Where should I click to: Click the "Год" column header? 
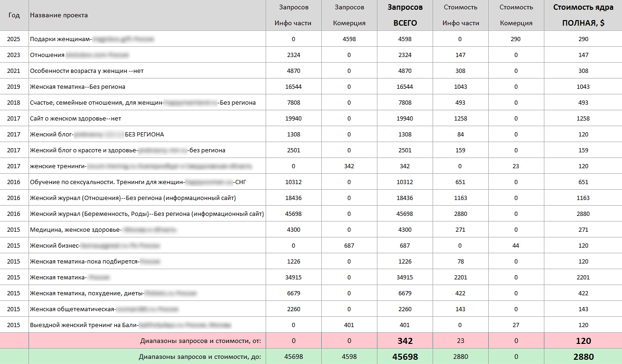point(14,15)
